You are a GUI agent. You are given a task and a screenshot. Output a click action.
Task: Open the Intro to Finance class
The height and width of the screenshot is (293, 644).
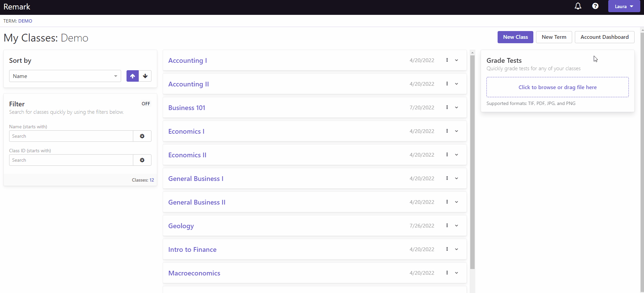[192, 249]
